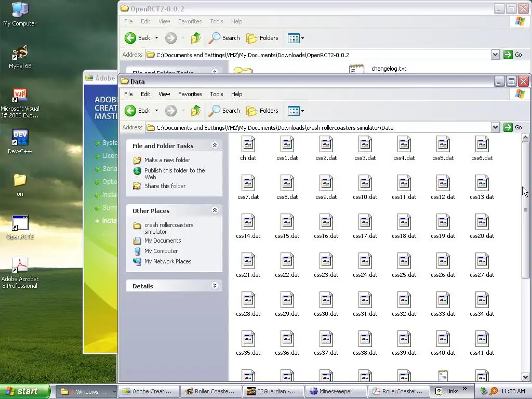The height and width of the screenshot is (399, 532).
Task: Expand the Details panel
Action: pyautogui.click(x=215, y=286)
